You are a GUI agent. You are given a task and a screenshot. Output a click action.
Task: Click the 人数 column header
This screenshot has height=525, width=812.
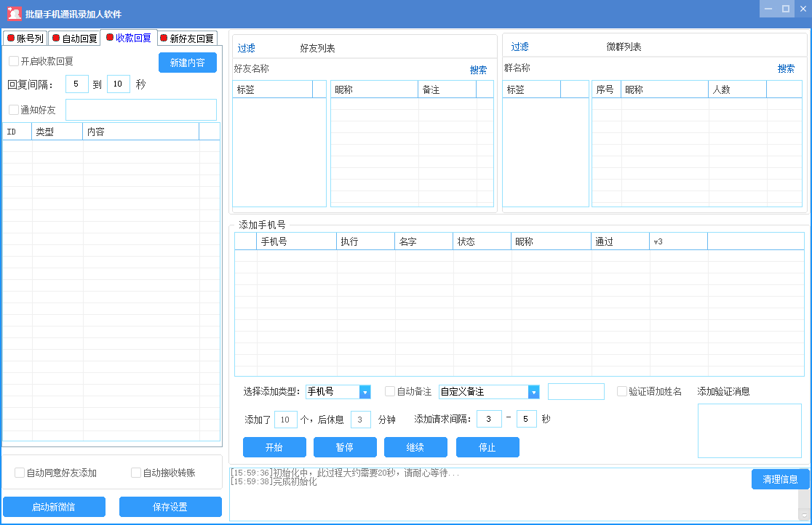(x=737, y=89)
